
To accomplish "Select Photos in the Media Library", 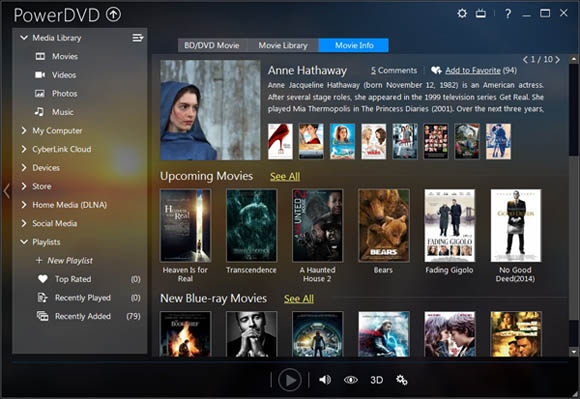I will [64, 94].
